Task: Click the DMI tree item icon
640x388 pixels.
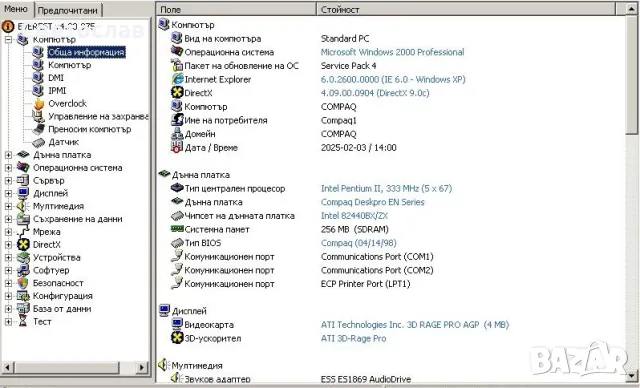Action: point(38,78)
